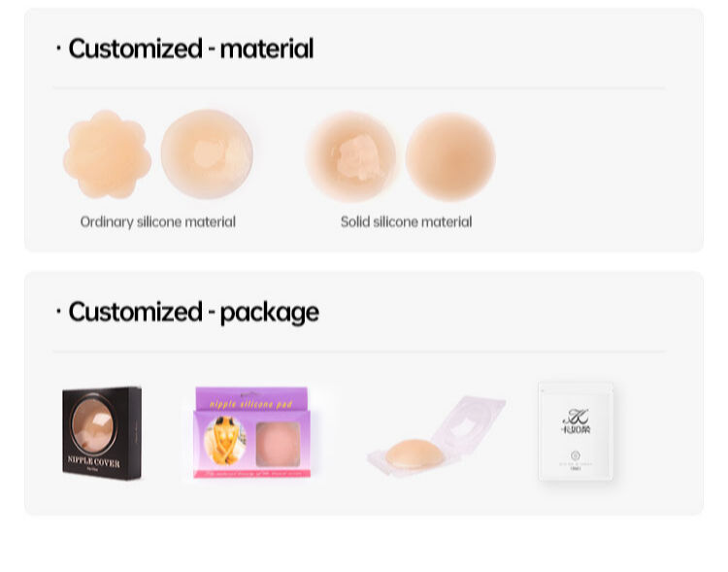Click the "Customized - material" heading
The width and height of the screenshot is (728, 572).
pos(190,48)
